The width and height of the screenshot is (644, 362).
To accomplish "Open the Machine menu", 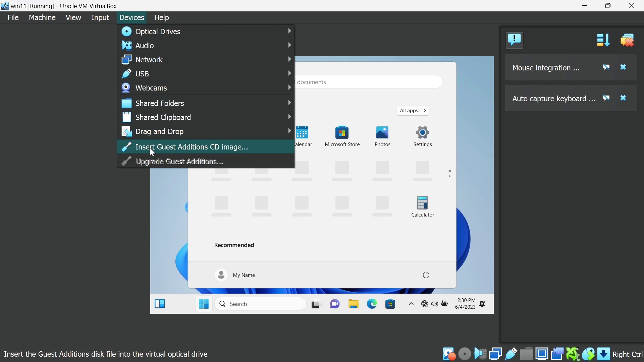I will [x=42, y=17].
